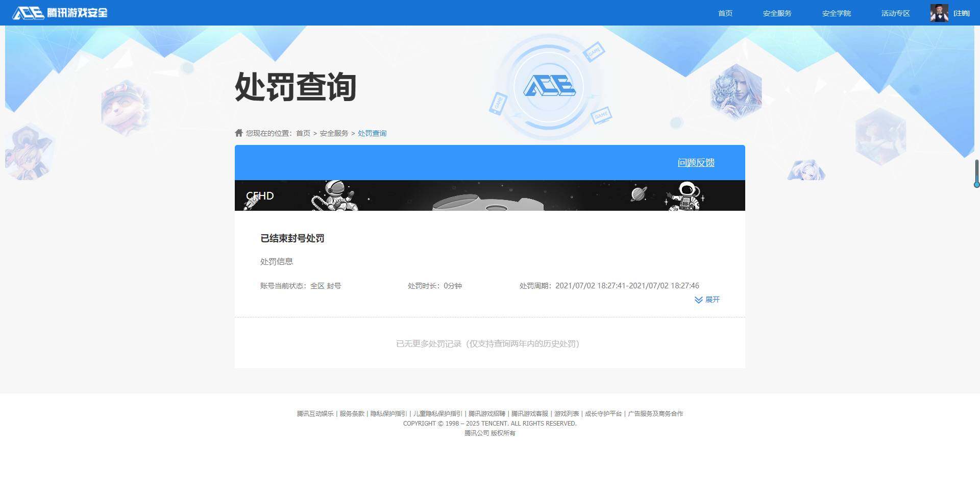Open the 安全学院 navigation menu
The image size is (980, 494).
pos(836,13)
